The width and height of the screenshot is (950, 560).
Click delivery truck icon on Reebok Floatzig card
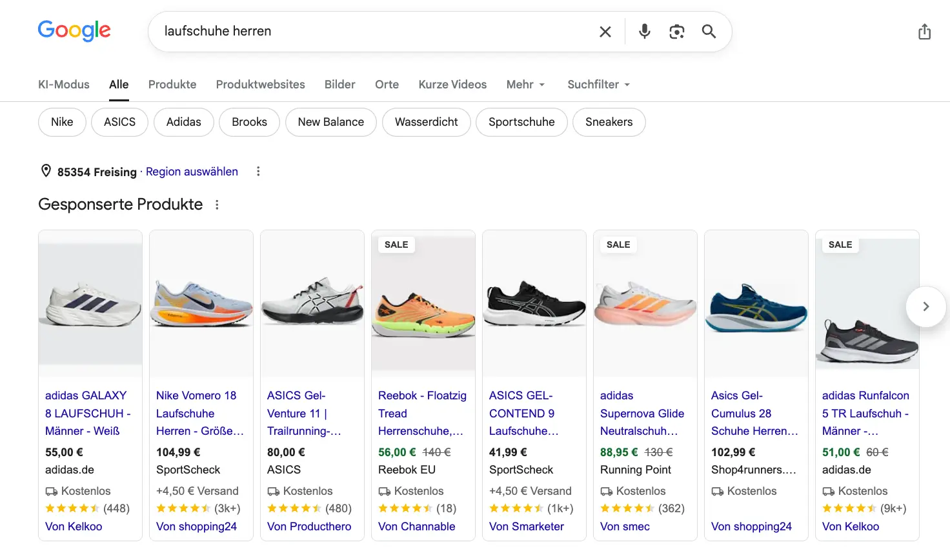pos(385,491)
